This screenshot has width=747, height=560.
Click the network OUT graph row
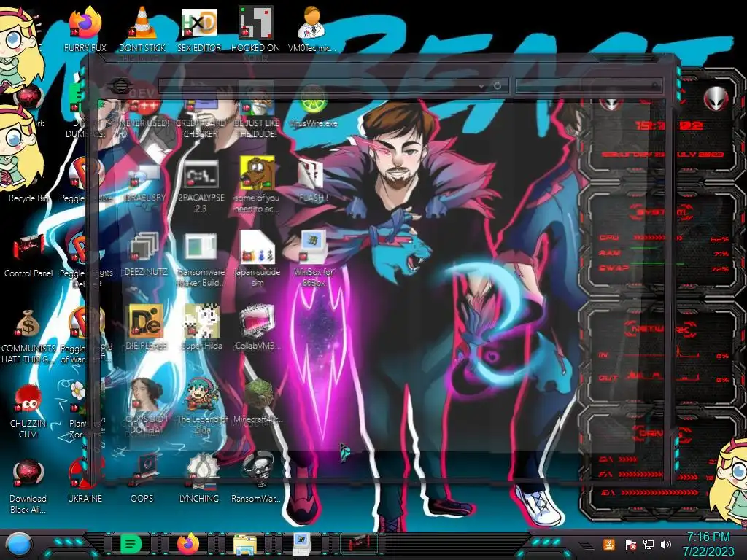point(665,377)
